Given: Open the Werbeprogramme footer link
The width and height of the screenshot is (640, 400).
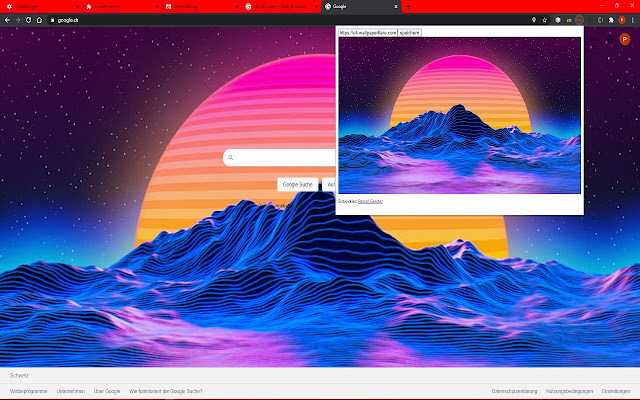Looking at the screenshot, I should pos(29,391).
